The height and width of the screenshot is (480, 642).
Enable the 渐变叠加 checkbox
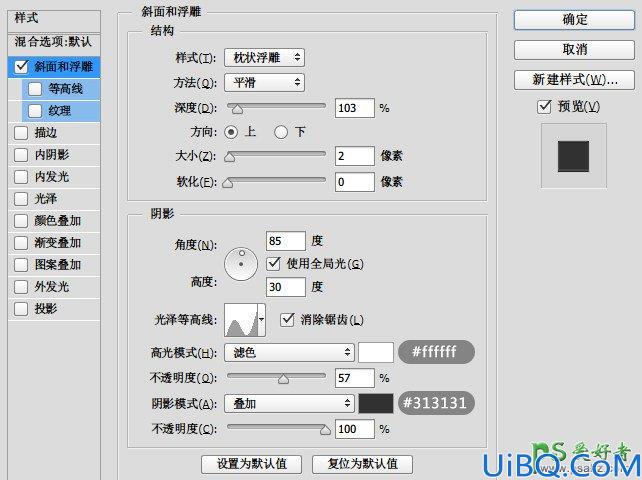(x=21, y=243)
